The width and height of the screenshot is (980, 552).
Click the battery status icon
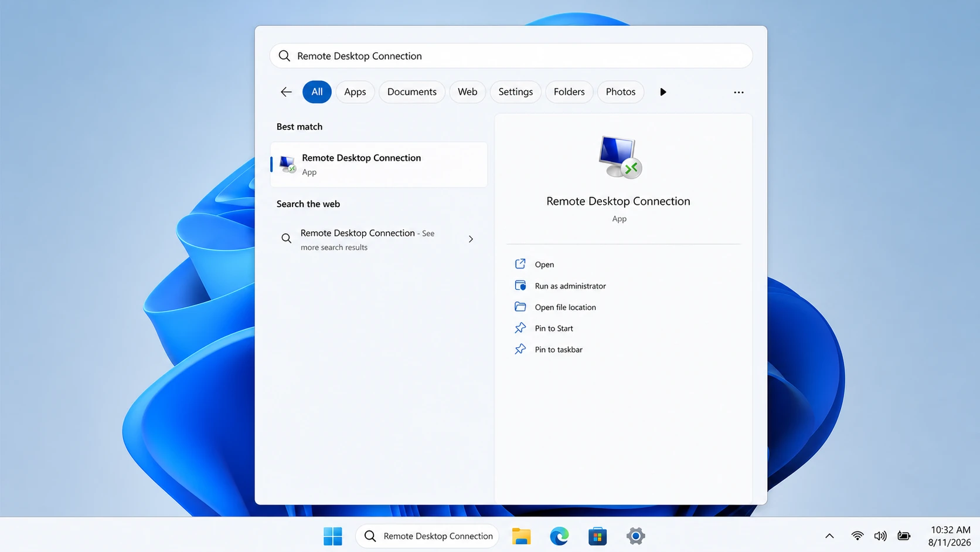[x=904, y=536]
